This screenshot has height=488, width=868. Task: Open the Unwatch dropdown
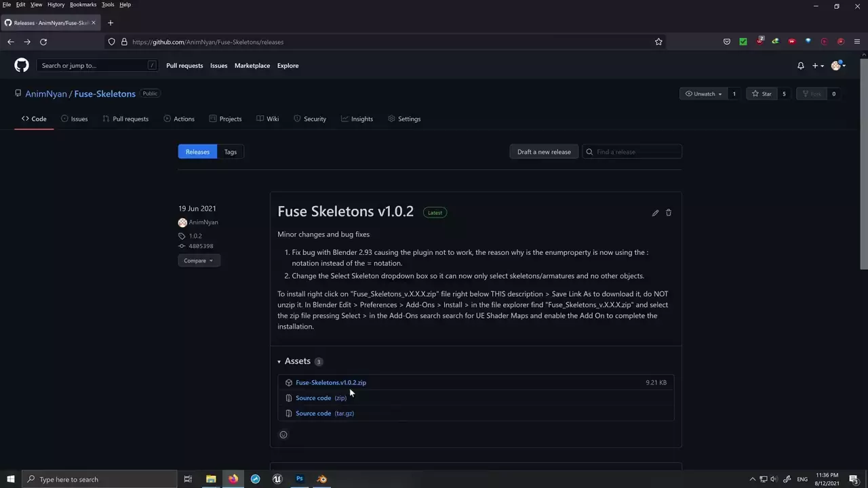(x=704, y=94)
